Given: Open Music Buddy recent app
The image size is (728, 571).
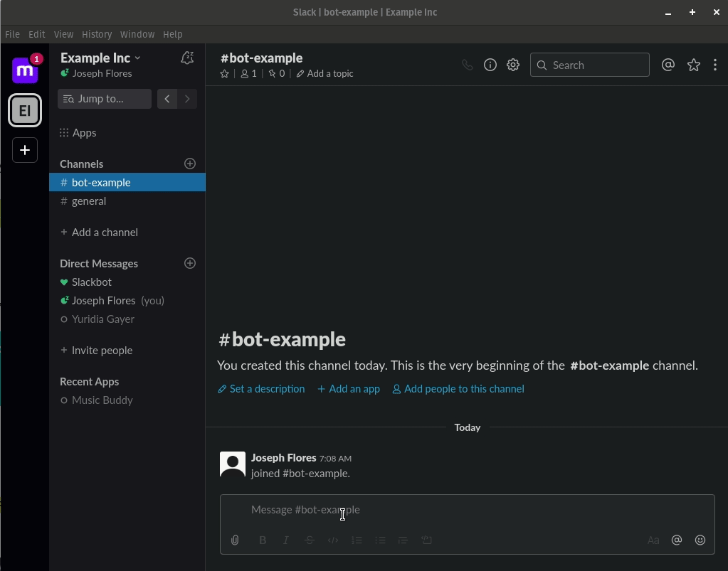Looking at the screenshot, I should click(x=127, y=400).
